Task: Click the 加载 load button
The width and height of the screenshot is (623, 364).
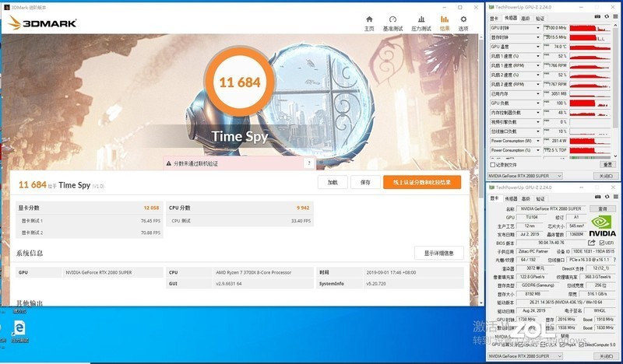Action: pos(333,182)
